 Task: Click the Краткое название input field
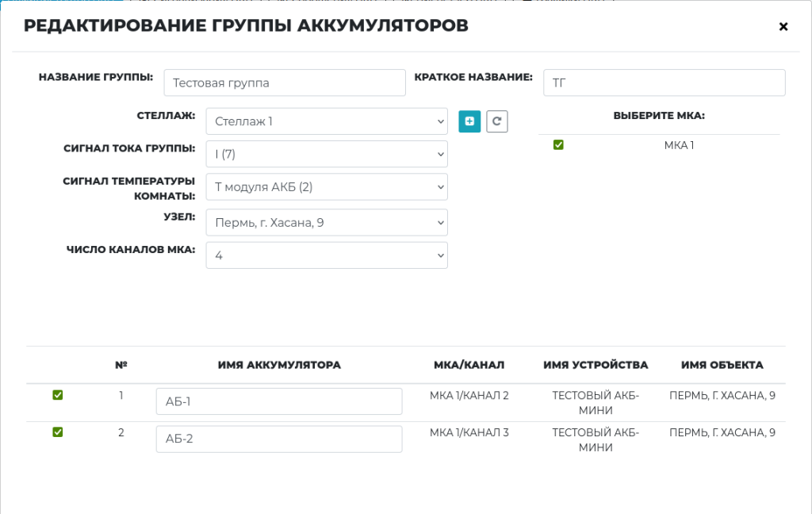pos(665,83)
